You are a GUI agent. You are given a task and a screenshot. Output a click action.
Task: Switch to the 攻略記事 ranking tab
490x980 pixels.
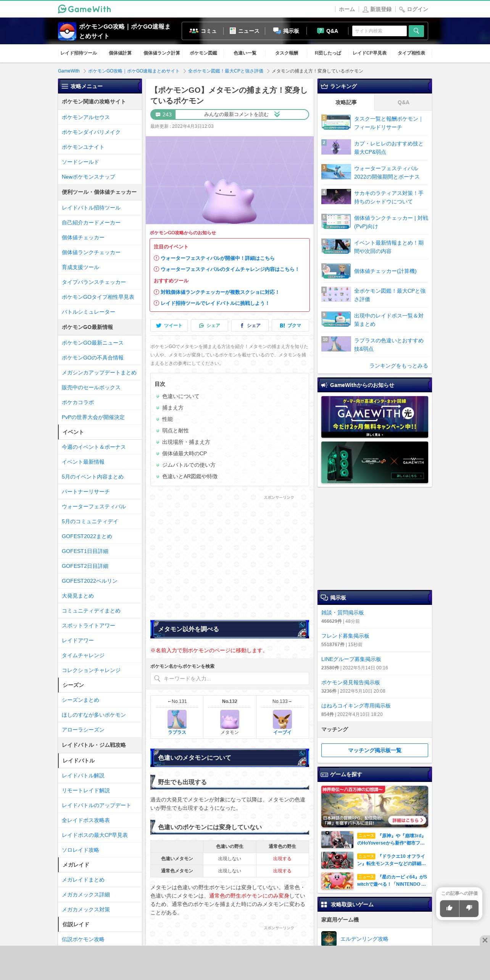[346, 102]
